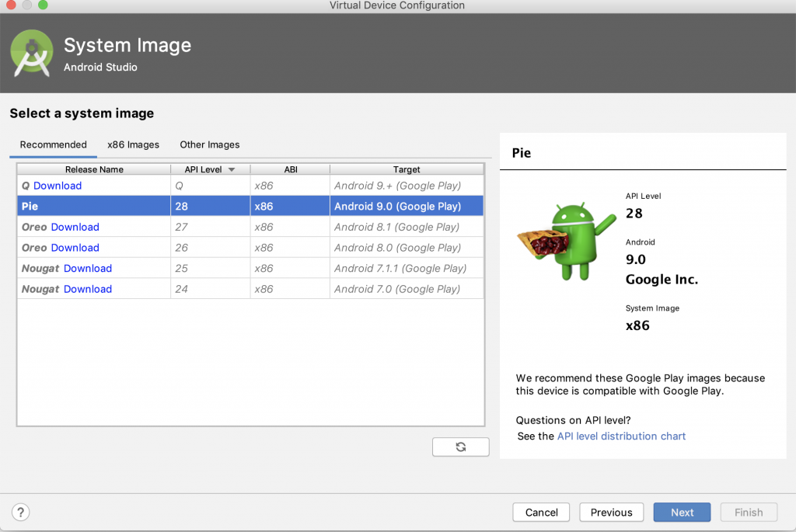Image resolution: width=796 pixels, height=532 pixels.
Task: Sort by API Level column arrow
Action: click(x=231, y=169)
